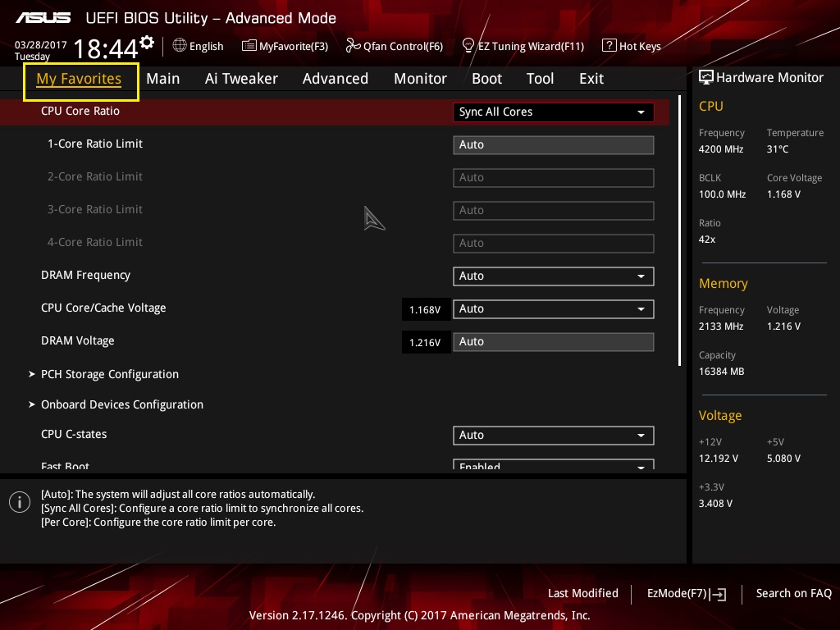
Task: Go to the Ai Tweaker tab
Action: coord(241,79)
